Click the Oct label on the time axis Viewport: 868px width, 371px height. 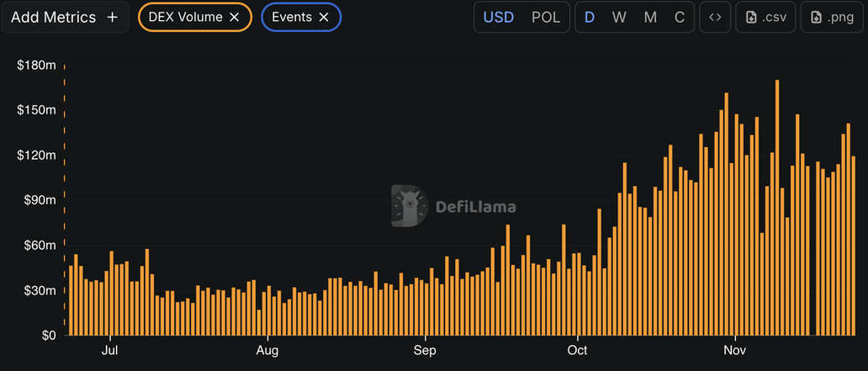(577, 350)
